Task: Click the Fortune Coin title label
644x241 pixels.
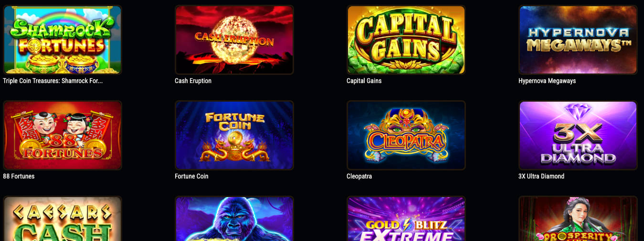Action: tap(191, 177)
